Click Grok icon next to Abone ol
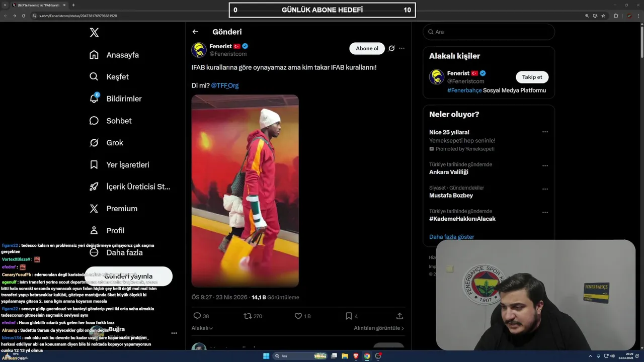The width and height of the screenshot is (644, 362). point(391,48)
